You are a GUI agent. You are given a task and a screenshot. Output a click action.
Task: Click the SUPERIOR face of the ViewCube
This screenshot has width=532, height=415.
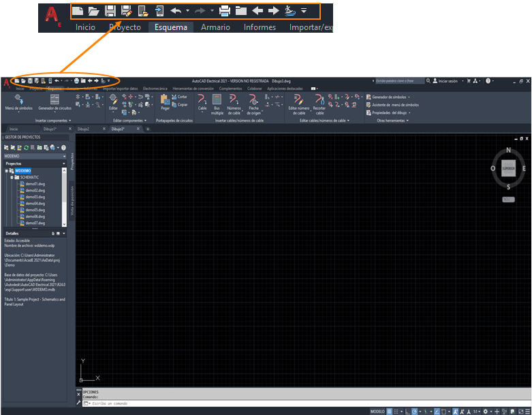508,168
